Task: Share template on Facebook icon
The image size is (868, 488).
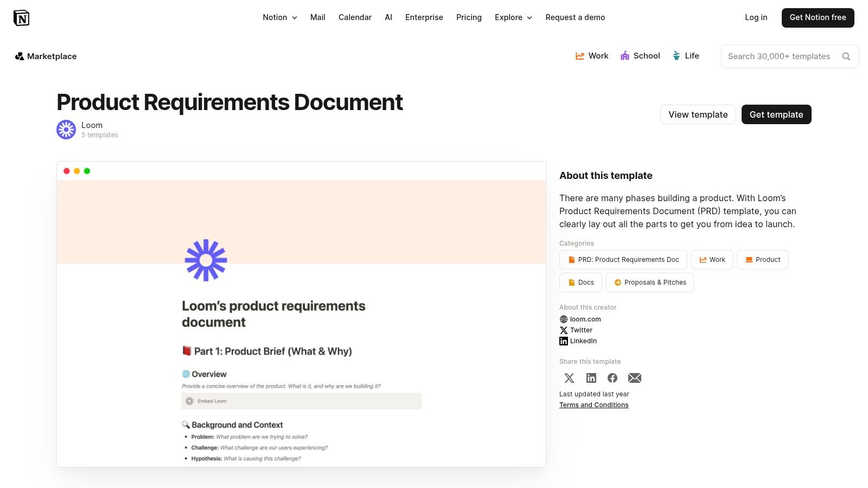Action: tap(612, 378)
